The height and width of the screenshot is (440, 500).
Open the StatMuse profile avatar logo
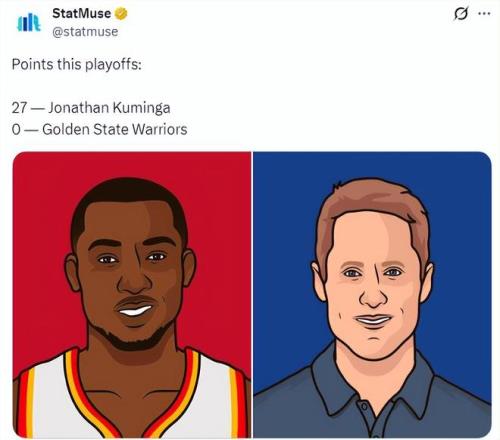coord(29,23)
